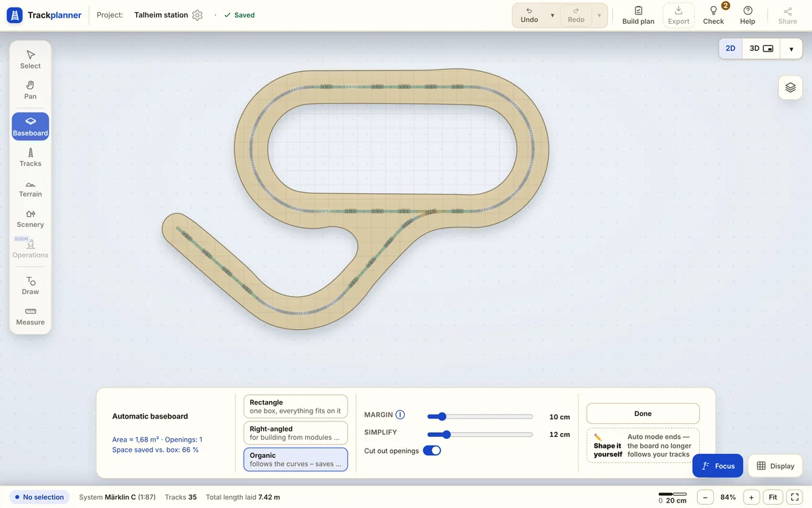This screenshot has height=508, width=812.
Task: Click Fit to zoom layout
Action: 773,497
